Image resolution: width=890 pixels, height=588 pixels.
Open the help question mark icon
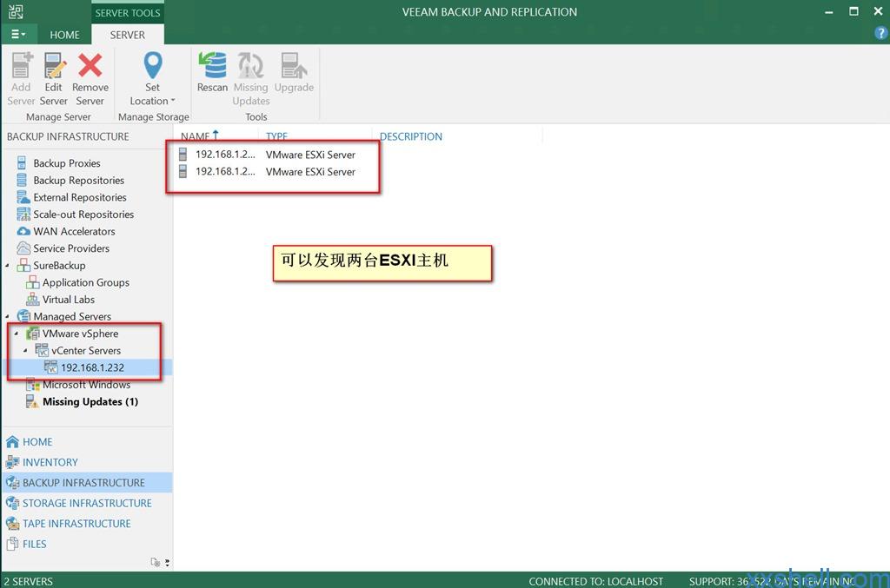tap(880, 34)
